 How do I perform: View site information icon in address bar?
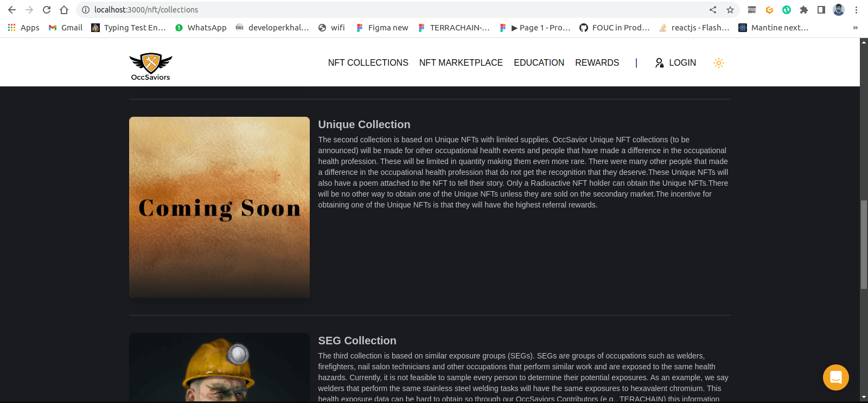(x=85, y=10)
